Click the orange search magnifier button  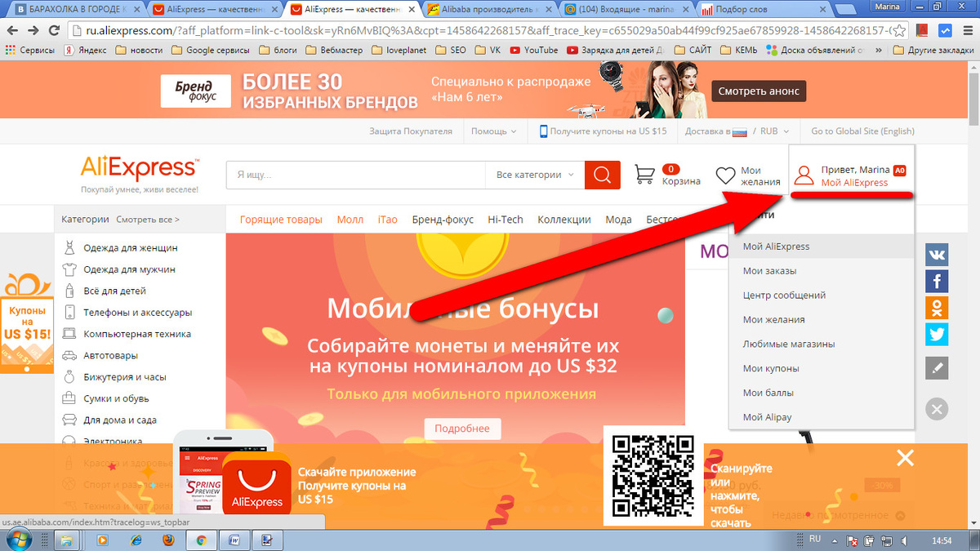pyautogui.click(x=603, y=175)
